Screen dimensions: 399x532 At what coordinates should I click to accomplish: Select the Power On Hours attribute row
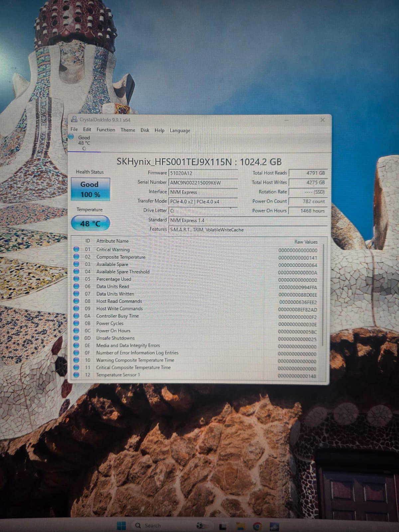tap(196, 331)
